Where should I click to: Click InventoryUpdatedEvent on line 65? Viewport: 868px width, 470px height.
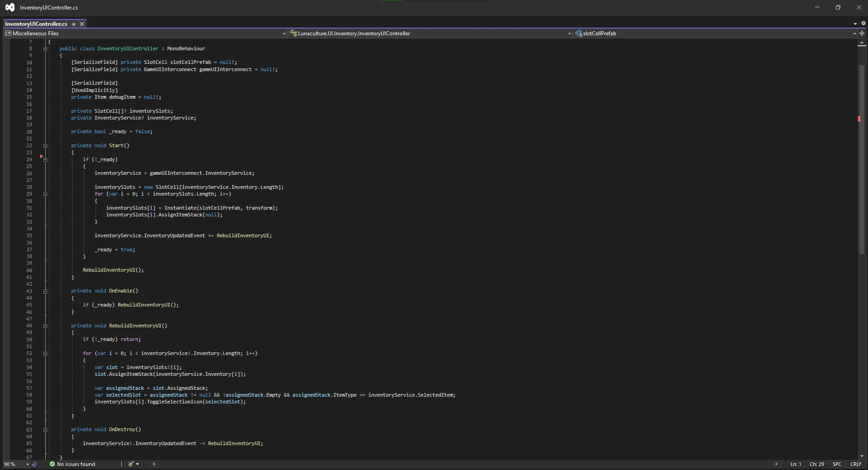(x=166, y=444)
